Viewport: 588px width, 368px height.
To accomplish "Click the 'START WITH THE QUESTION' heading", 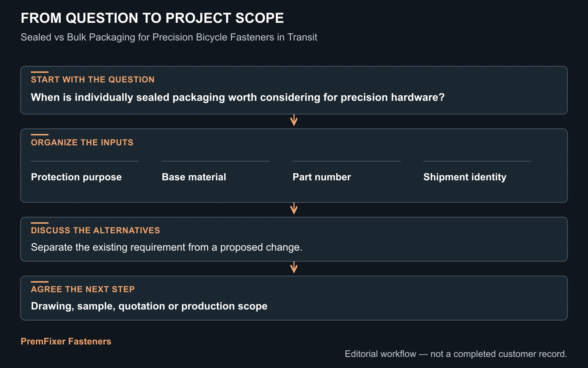I will (93, 79).
